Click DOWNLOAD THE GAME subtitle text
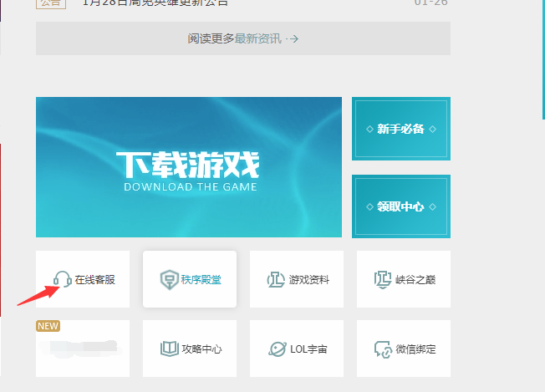The width and height of the screenshot is (545, 392). click(191, 187)
